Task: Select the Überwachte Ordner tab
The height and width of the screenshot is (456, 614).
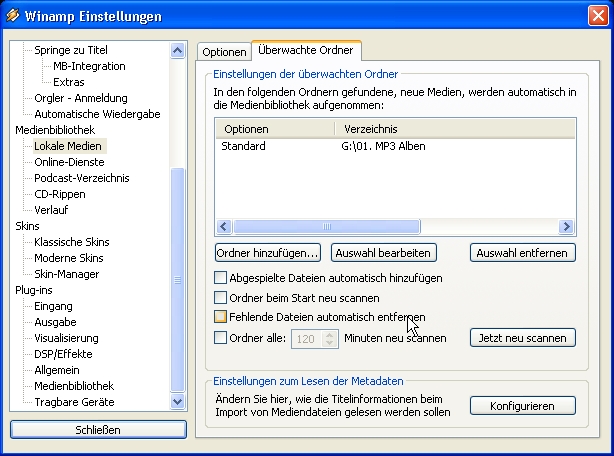Action: tap(306, 50)
